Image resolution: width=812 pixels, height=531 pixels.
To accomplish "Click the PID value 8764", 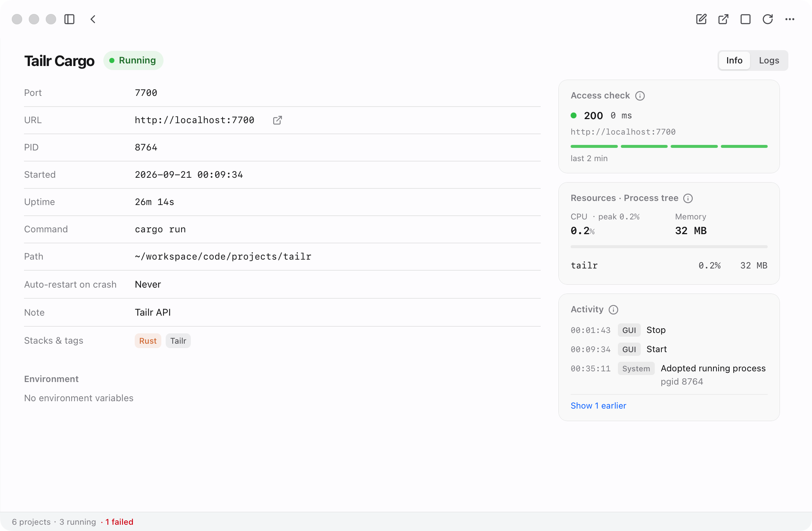I will click(146, 147).
